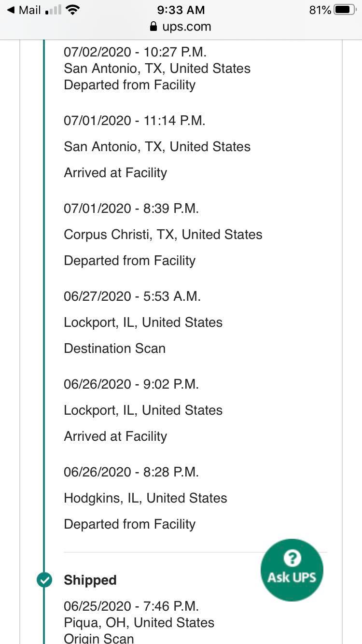The width and height of the screenshot is (362, 644).
Task: Tap the cellular signal bars icon
Action: coord(53,10)
